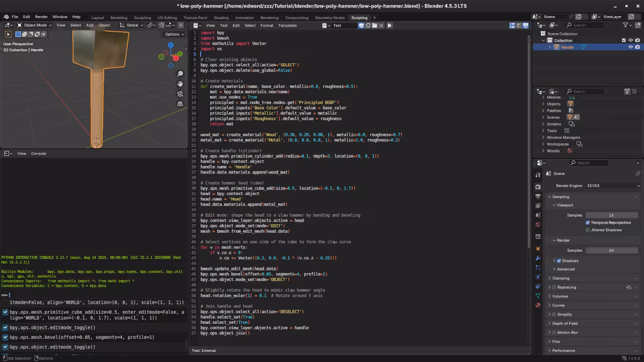Expand the Handle object in the outliner
Image resolution: width=644 pixels, height=362 pixels.
pyautogui.click(x=549, y=47)
